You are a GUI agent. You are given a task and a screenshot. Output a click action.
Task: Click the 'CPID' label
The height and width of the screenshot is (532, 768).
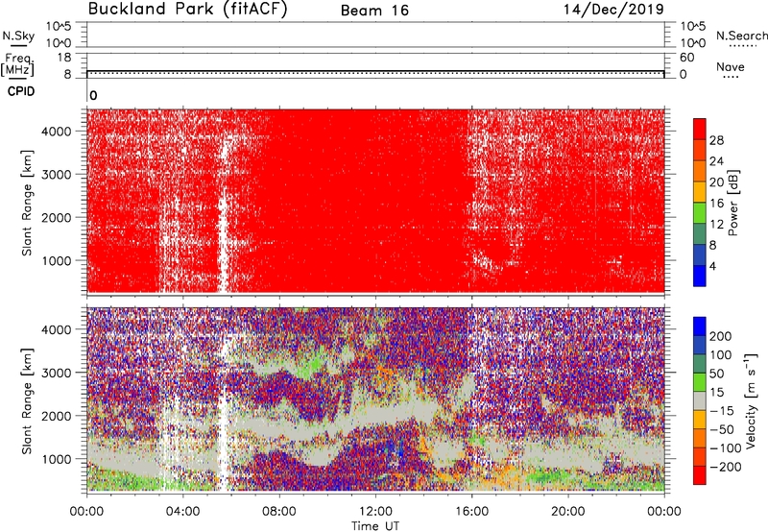21,91
